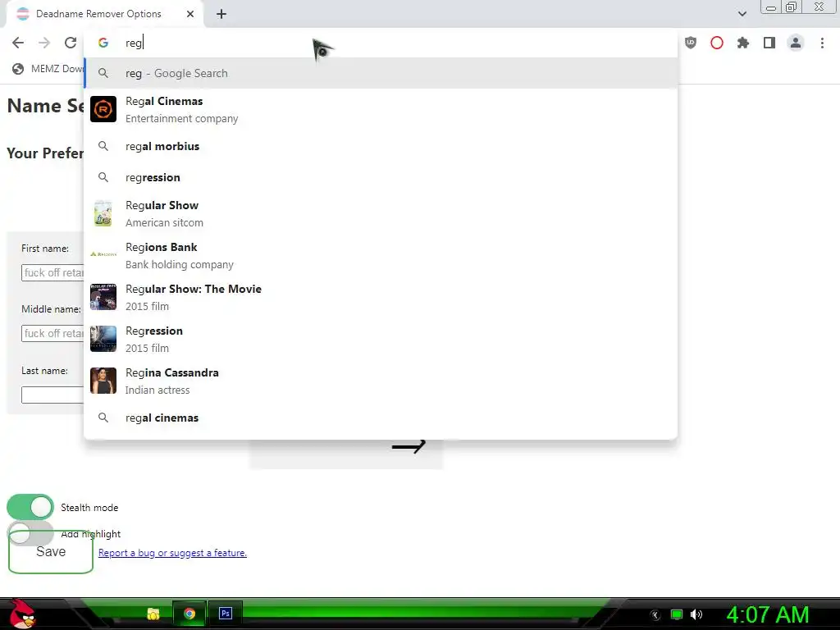This screenshot has height=630, width=840.
Task: Click the forward navigation arrow
Action: tap(44, 43)
